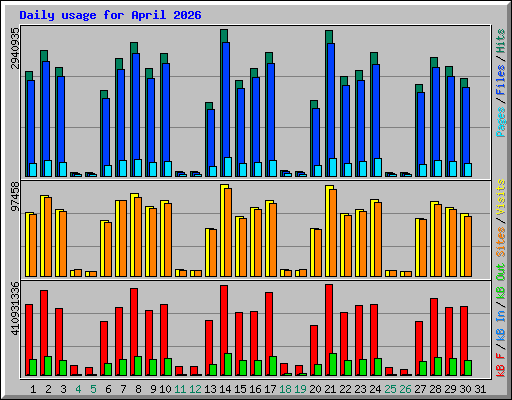The height and width of the screenshot is (400, 512).
Task: Select day 29 on the x-axis
Action: pos(450,389)
